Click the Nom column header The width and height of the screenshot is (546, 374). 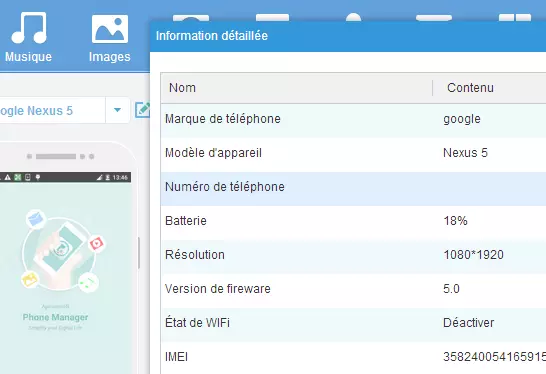point(182,88)
